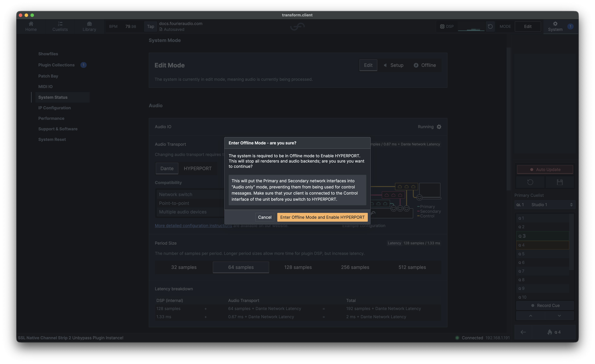Open the Home view icon
595x364 pixels.
31,24
